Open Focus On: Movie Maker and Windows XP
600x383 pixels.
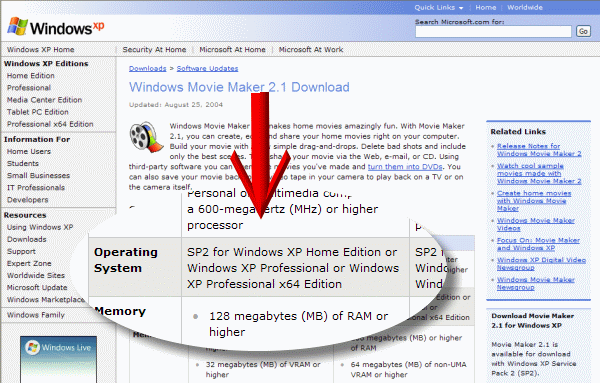click(538, 244)
